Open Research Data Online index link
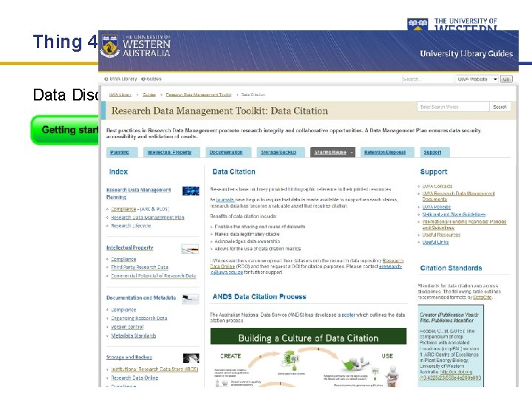 coord(134,378)
